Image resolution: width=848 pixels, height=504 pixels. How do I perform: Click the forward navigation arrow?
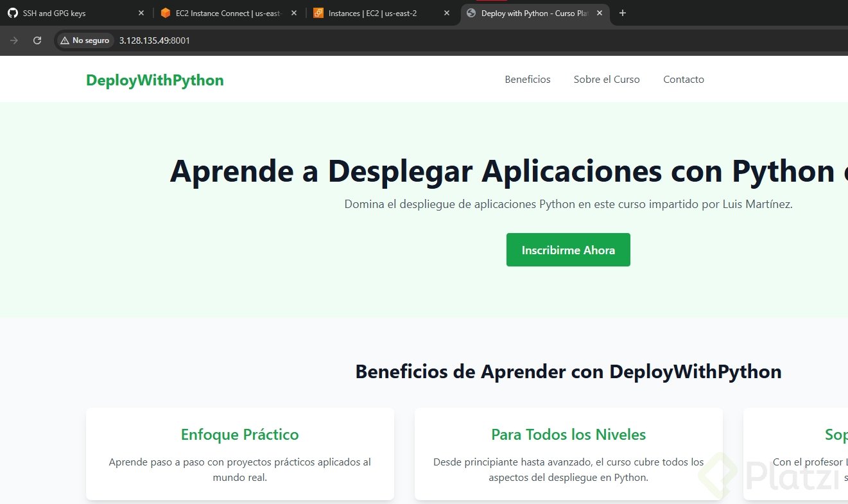14,40
